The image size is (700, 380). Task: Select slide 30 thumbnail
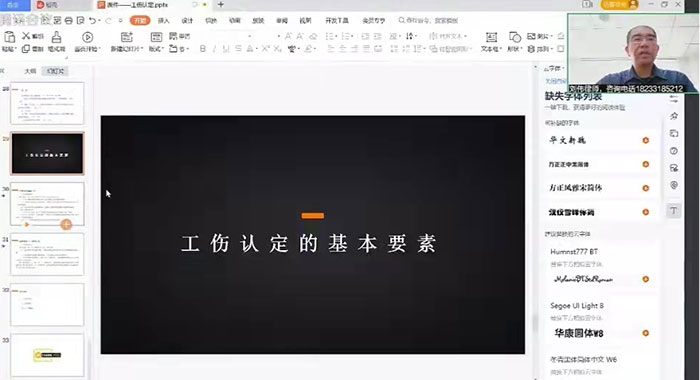pos(47,204)
